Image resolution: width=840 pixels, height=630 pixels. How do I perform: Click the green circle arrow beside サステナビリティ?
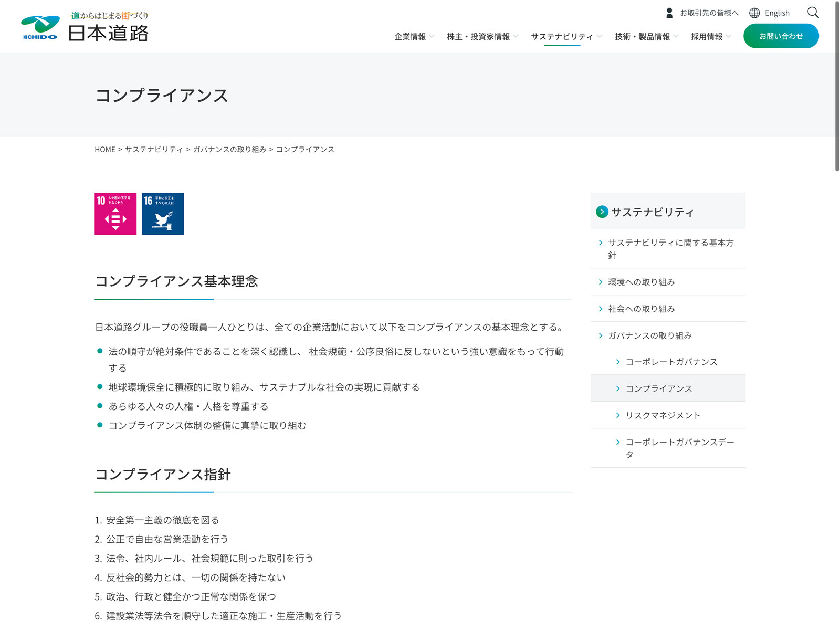602,212
